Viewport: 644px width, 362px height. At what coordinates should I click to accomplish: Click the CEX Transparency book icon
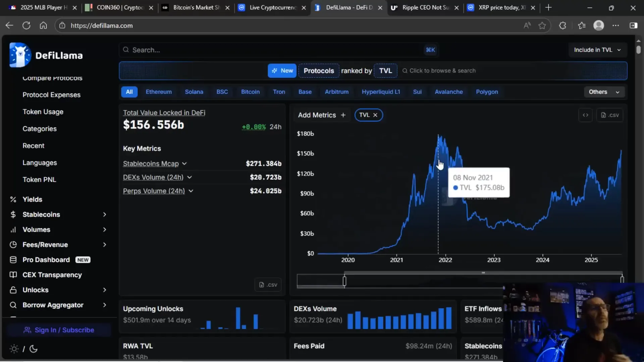coord(13,275)
